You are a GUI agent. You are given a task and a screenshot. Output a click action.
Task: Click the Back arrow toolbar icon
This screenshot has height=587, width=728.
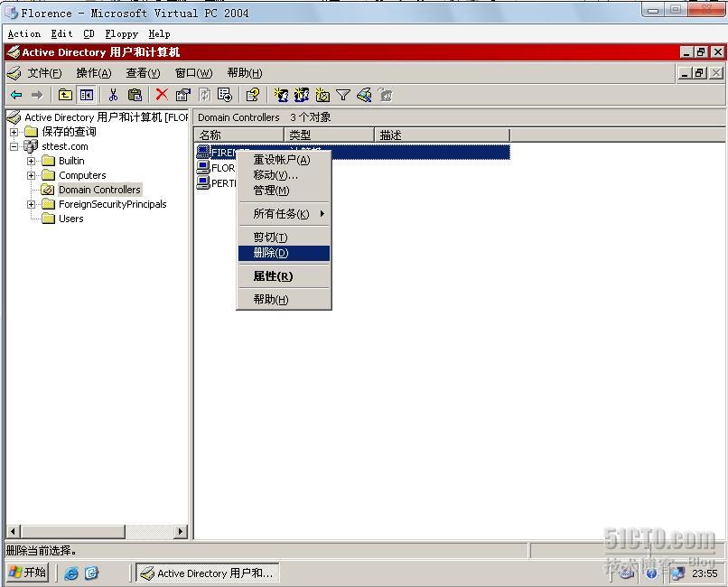tap(17, 95)
